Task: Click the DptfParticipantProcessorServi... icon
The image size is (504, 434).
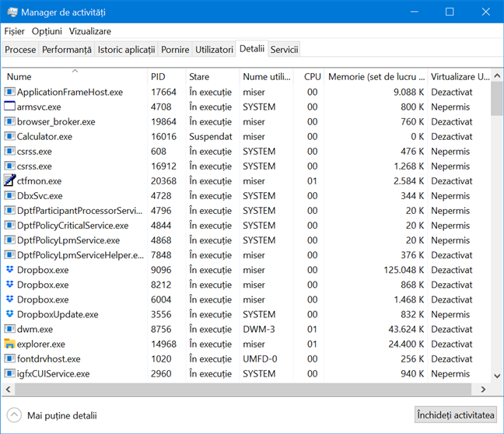Action: pyautogui.click(x=9, y=210)
